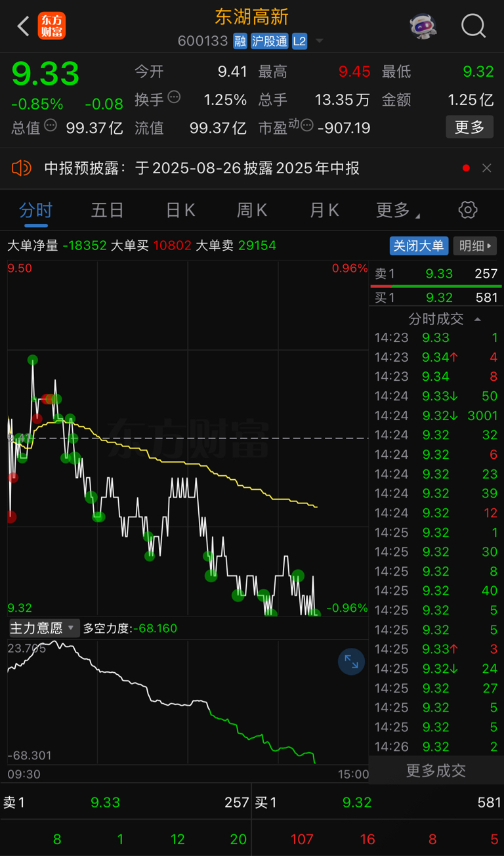The width and height of the screenshot is (504, 856).
Task: Open 更多 quote details button
Action: click(x=470, y=127)
